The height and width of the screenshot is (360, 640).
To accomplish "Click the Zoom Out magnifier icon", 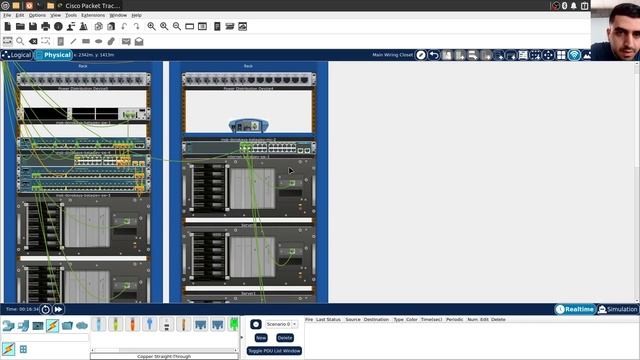I will click(177, 27).
